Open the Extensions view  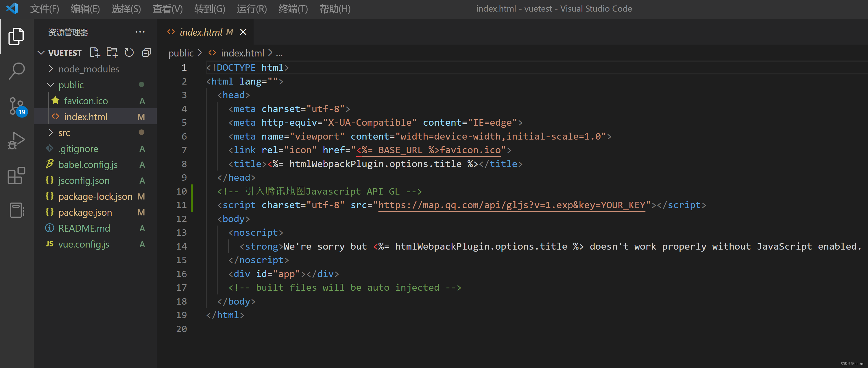coord(16,176)
